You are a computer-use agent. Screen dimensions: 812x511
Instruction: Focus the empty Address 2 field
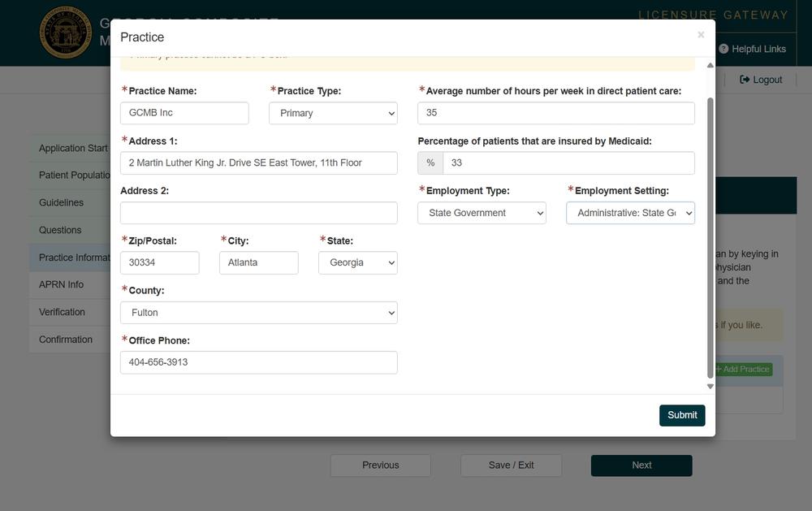pos(258,213)
